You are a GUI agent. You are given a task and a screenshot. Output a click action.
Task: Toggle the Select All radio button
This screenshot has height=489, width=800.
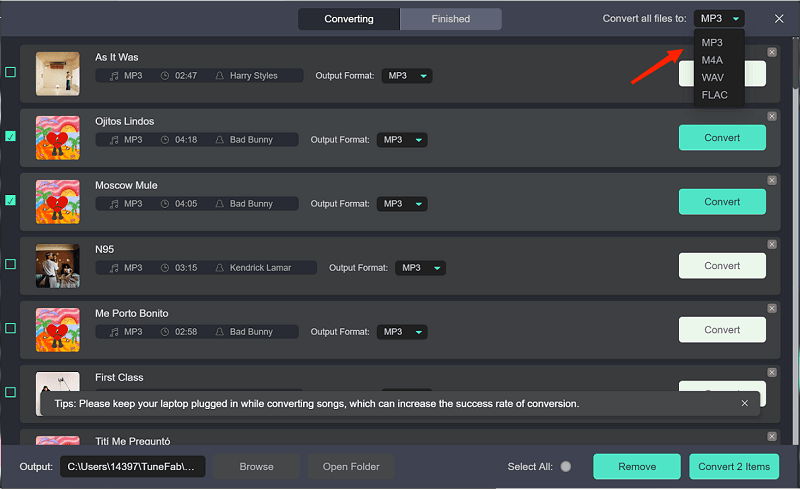566,466
